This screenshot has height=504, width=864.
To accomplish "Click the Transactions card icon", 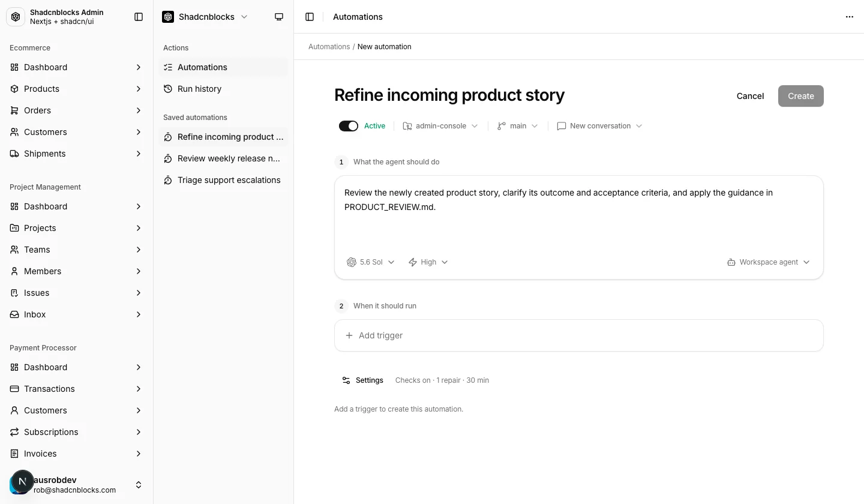I will coord(14,389).
